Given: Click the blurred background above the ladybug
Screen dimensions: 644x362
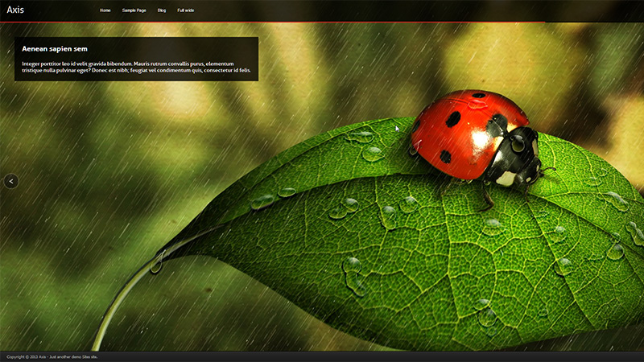Looking at the screenshot, I should (x=467, y=56).
